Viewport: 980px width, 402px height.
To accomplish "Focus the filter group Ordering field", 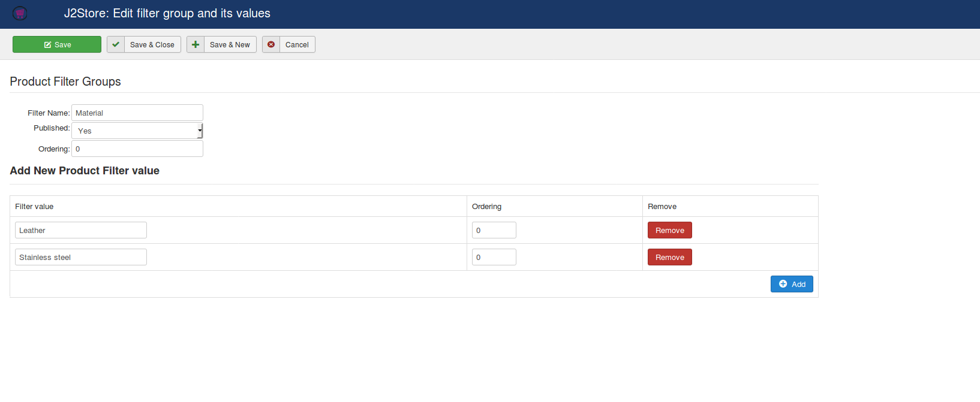I will click(x=137, y=149).
